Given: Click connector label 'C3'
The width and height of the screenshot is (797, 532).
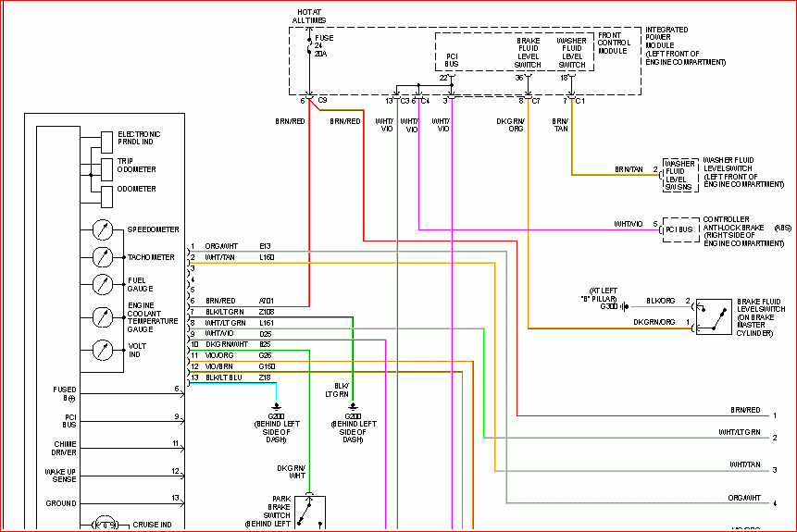Looking at the screenshot, I should click(x=405, y=101).
